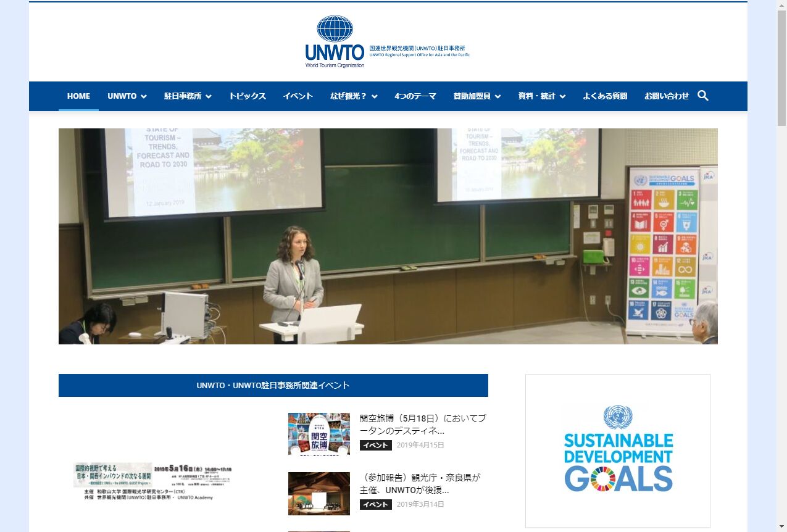787x532 pixels.
Task: Open お問い合わせ in the navigation bar
Action: 667,96
